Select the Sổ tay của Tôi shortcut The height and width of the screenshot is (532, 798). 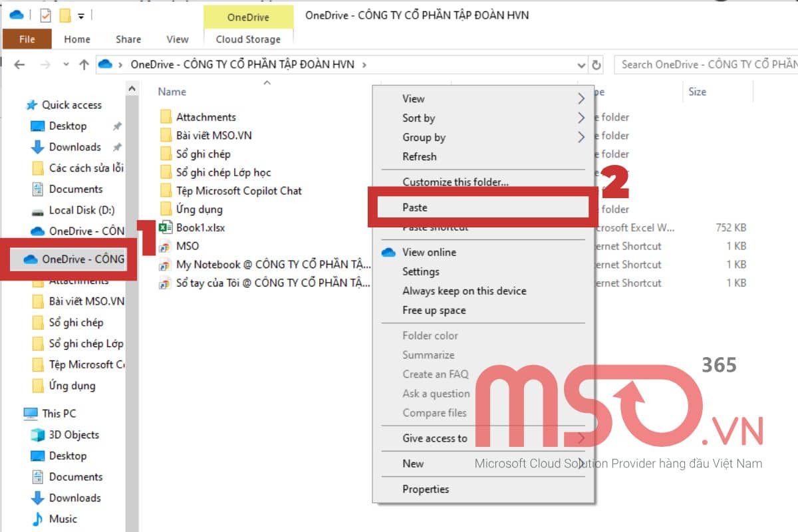[x=273, y=283]
